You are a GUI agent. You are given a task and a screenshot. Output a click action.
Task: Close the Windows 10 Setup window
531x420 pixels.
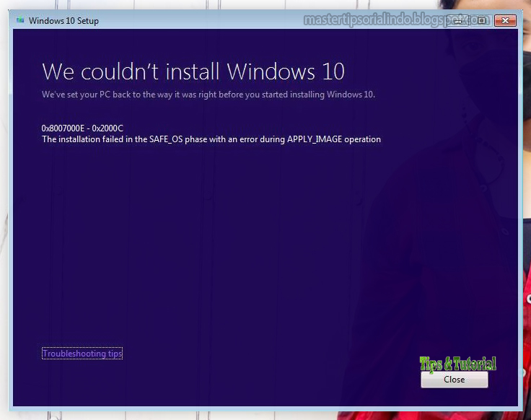pos(505,21)
